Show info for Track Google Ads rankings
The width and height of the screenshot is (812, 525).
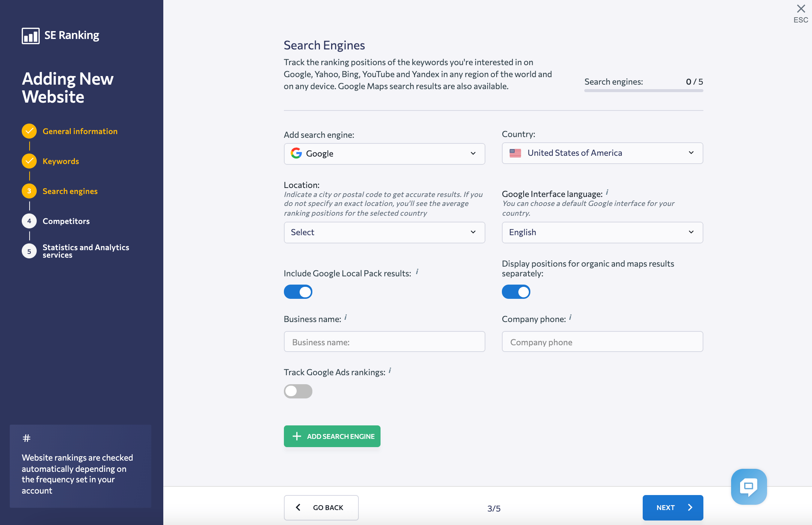tap(390, 370)
